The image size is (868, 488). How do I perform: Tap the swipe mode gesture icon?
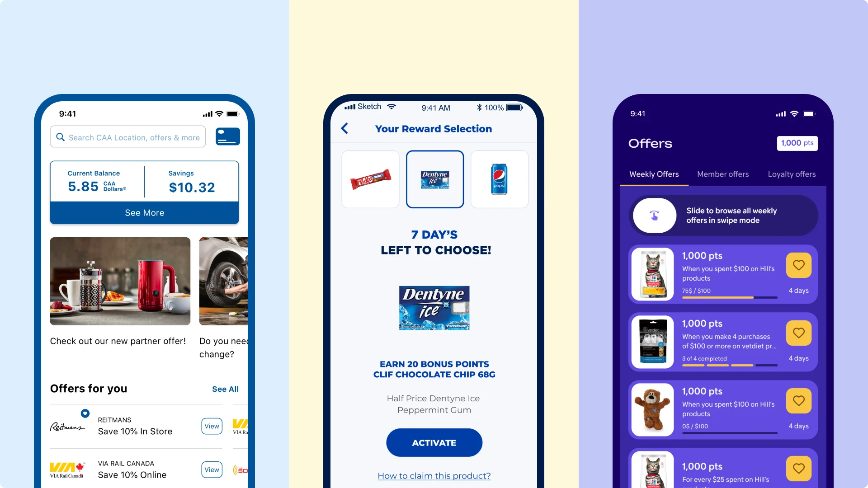tap(653, 215)
